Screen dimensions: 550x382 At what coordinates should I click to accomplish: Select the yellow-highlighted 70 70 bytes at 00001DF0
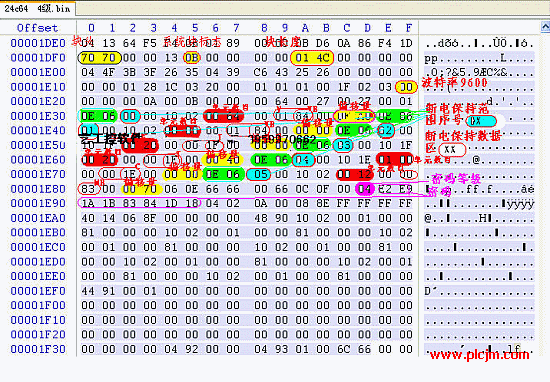pyautogui.click(x=99, y=58)
